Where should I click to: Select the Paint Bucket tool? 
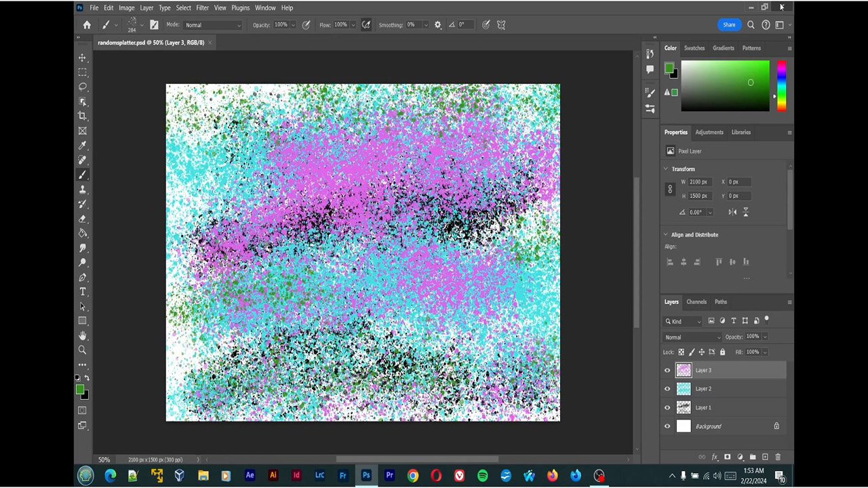point(83,233)
